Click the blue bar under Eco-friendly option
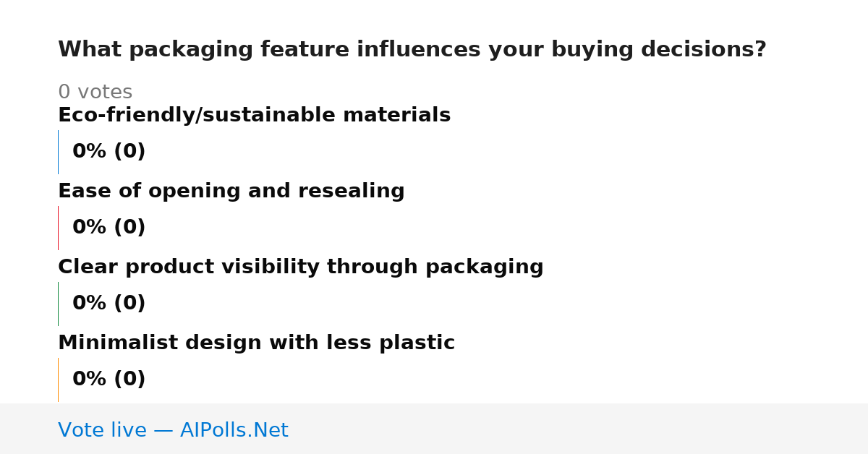The width and height of the screenshot is (868, 454). coord(58,152)
